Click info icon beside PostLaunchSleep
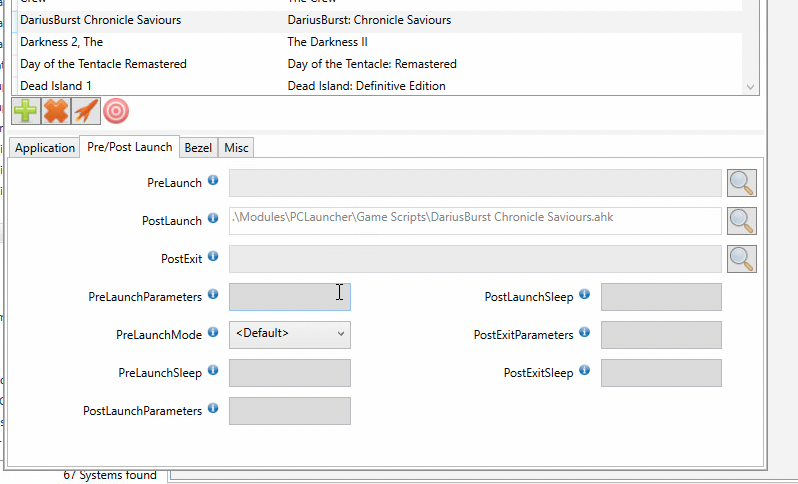 coord(584,295)
